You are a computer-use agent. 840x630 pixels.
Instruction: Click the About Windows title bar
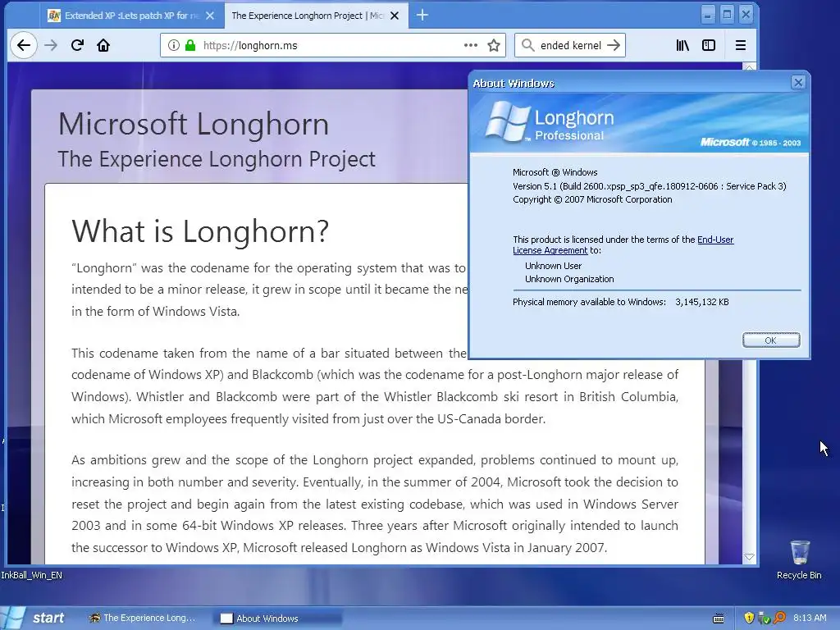coord(629,83)
